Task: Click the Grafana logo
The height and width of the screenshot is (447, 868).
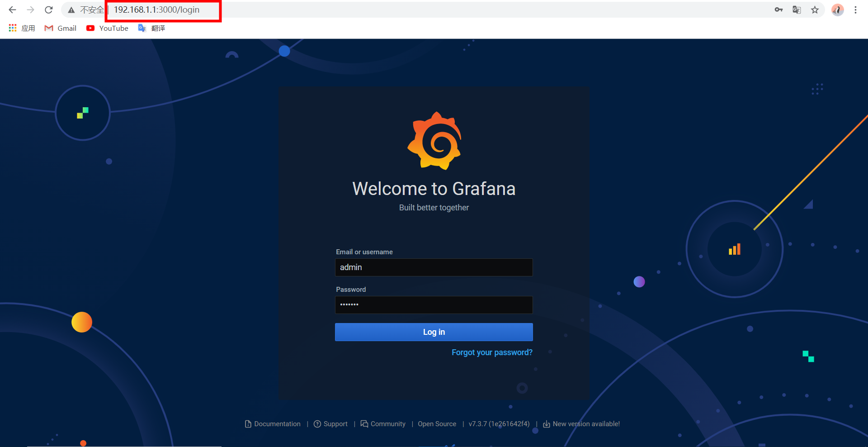Action: click(x=434, y=141)
